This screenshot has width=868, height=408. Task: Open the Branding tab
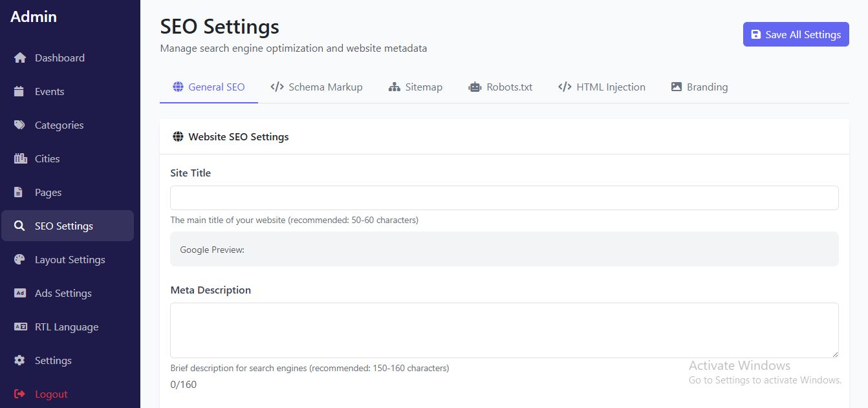tap(699, 87)
